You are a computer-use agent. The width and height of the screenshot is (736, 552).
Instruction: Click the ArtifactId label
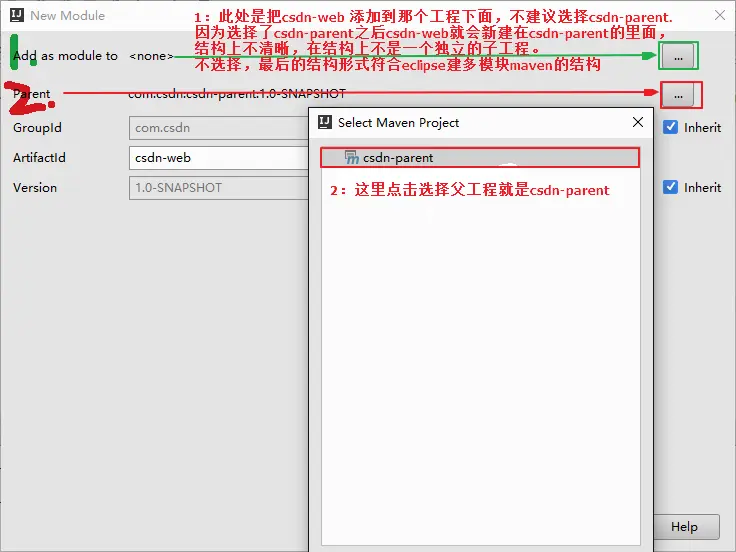[39, 158]
